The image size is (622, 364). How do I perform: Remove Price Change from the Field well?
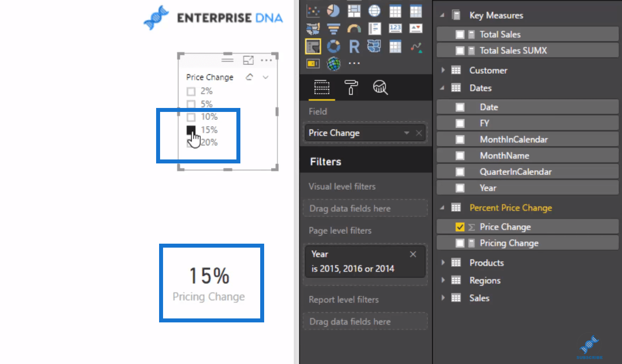pos(419,133)
